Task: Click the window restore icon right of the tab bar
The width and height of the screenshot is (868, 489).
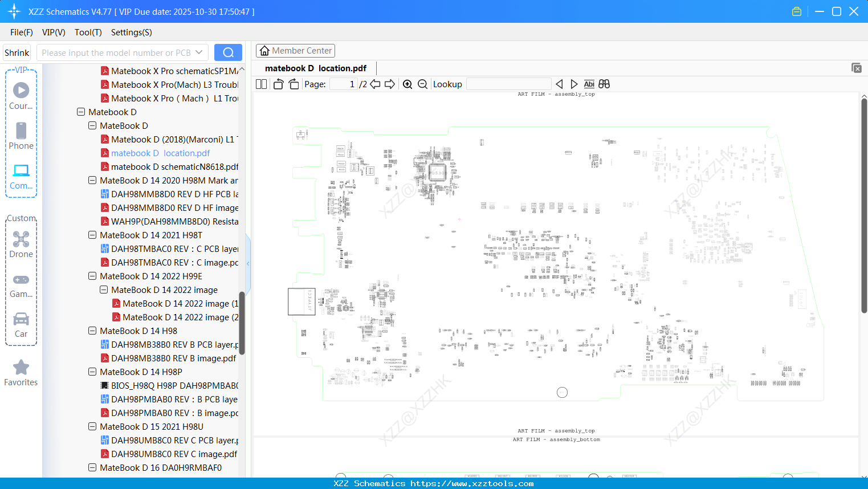Action: click(857, 68)
